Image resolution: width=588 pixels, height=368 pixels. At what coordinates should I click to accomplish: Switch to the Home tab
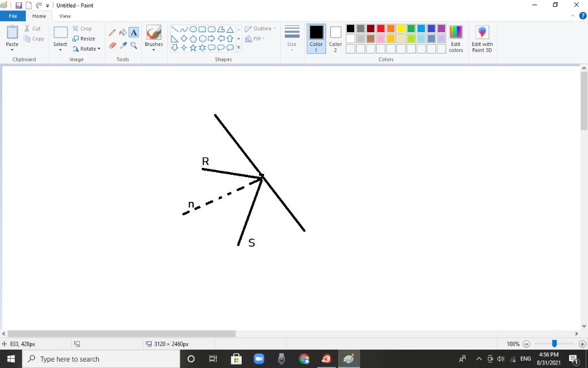pyautogui.click(x=39, y=16)
